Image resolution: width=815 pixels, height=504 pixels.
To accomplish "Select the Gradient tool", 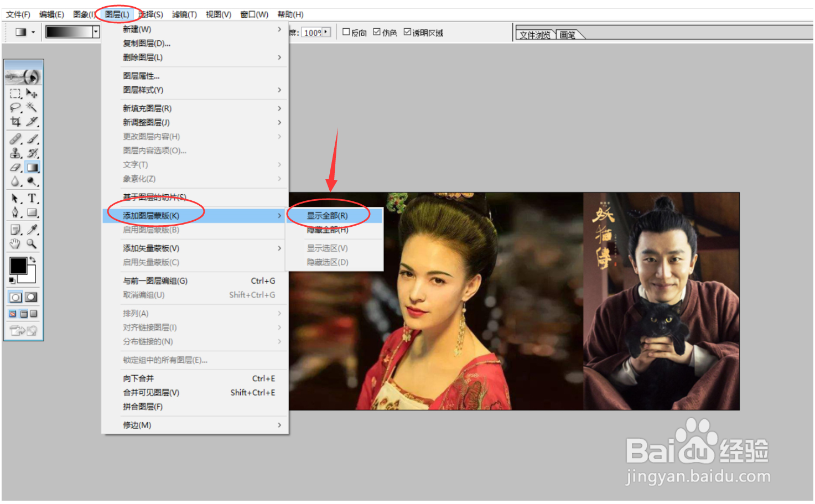I will tap(32, 167).
